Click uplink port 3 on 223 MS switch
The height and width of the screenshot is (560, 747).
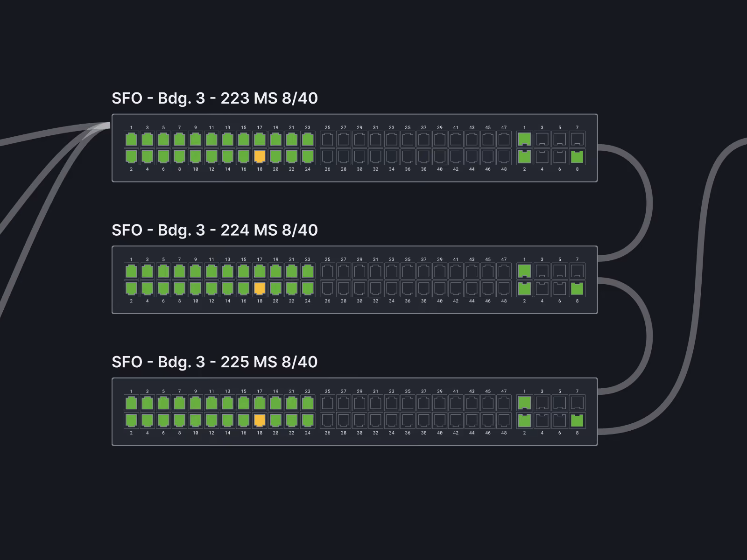coord(542,139)
